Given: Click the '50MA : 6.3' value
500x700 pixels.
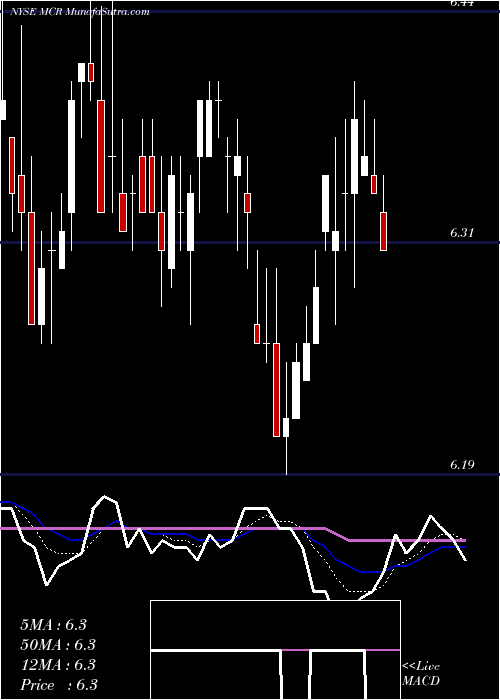Looking at the screenshot, I should click(58, 645).
